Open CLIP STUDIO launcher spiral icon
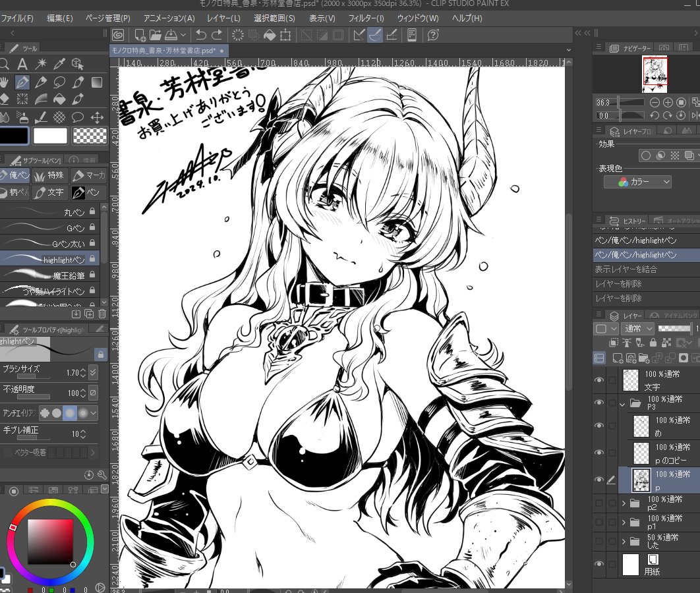Viewport: 700px width, 593px height. click(x=118, y=35)
